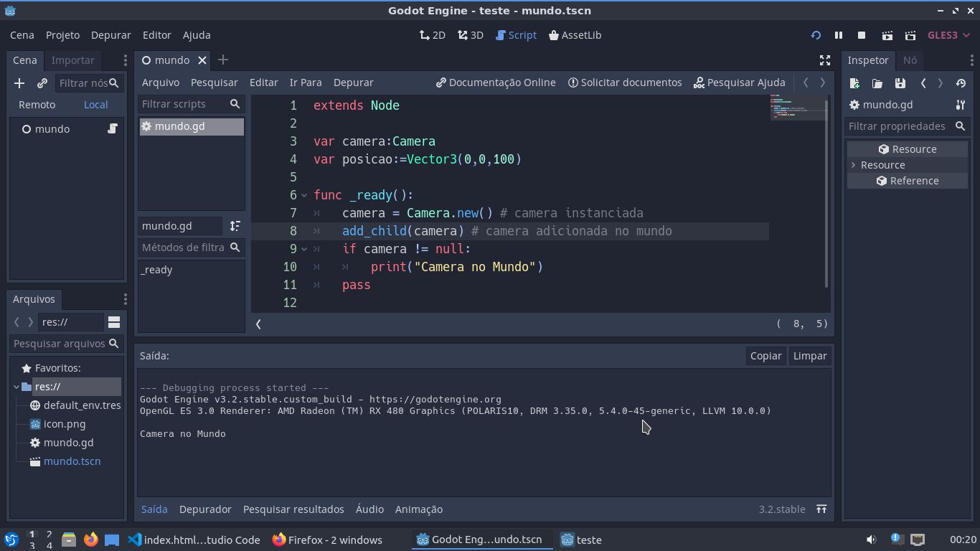
Task: Switch to the 2D workspace
Action: coord(432,34)
